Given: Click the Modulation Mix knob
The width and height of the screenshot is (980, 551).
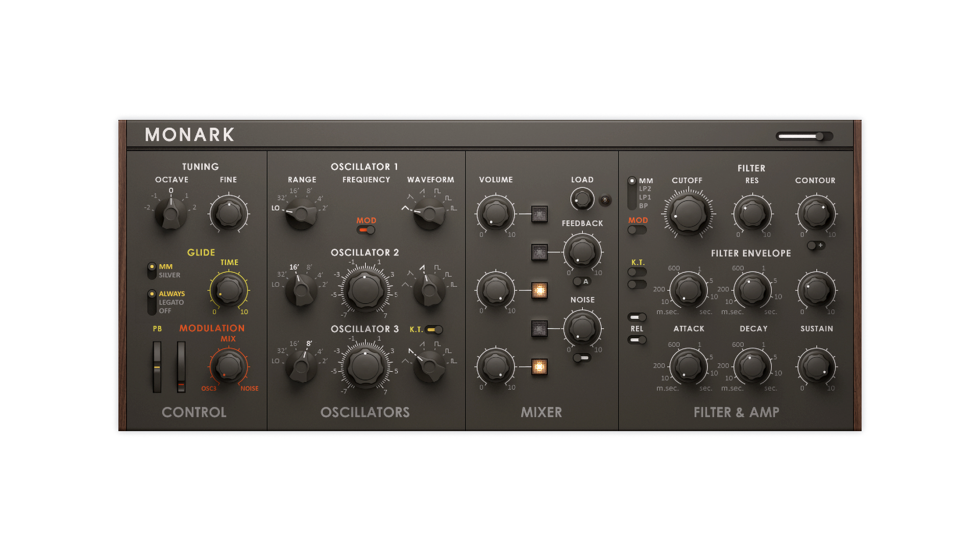Looking at the screenshot, I should point(228,366).
